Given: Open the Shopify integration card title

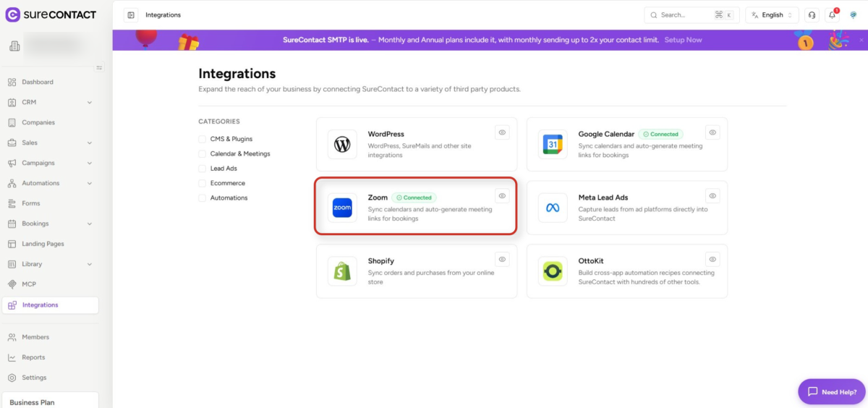Looking at the screenshot, I should tap(381, 261).
